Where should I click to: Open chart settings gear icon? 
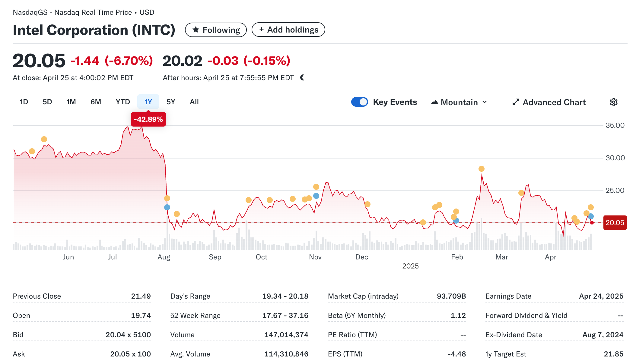(x=613, y=102)
